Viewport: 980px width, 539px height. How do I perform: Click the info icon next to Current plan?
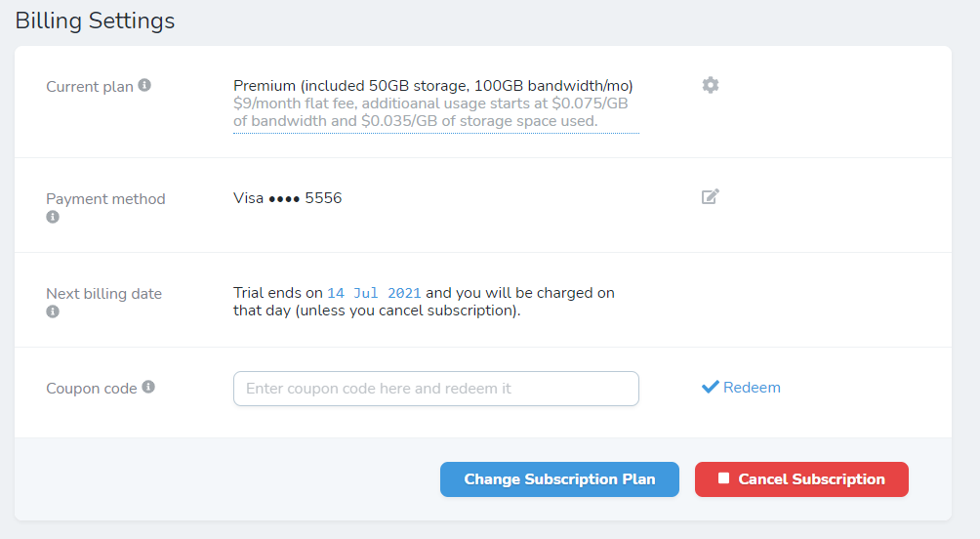pyautogui.click(x=144, y=85)
